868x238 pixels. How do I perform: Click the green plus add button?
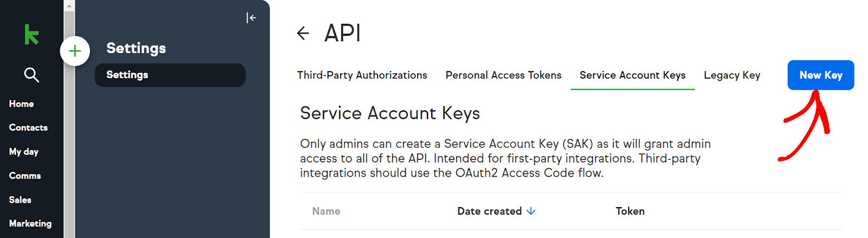tap(75, 51)
